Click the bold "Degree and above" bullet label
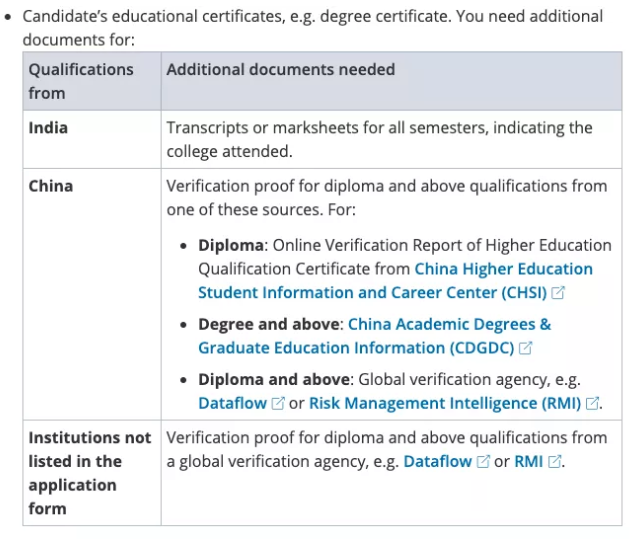 268,325
